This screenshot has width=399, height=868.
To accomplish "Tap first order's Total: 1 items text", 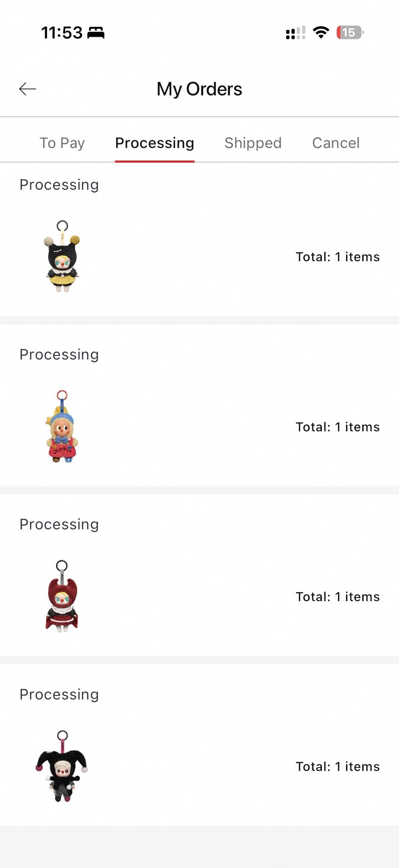I will [338, 257].
